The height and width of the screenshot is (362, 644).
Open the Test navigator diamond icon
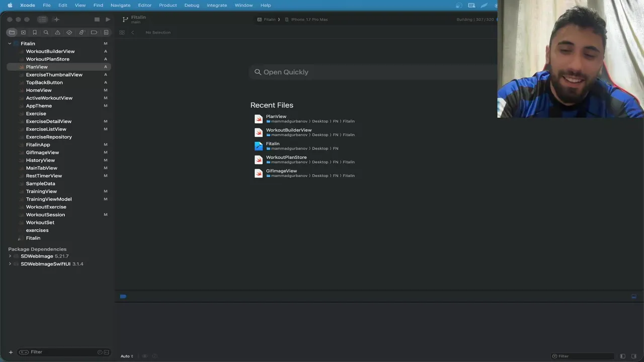tap(69, 32)
